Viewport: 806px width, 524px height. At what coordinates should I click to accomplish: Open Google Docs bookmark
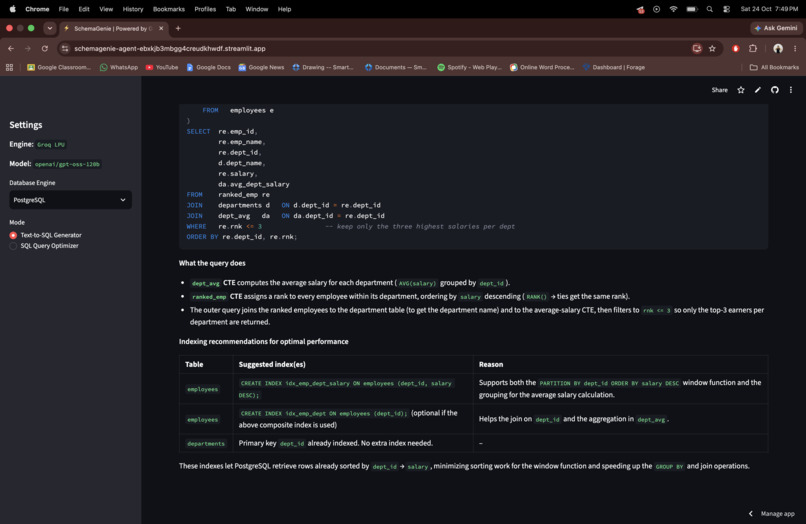(x=208, y=67)
